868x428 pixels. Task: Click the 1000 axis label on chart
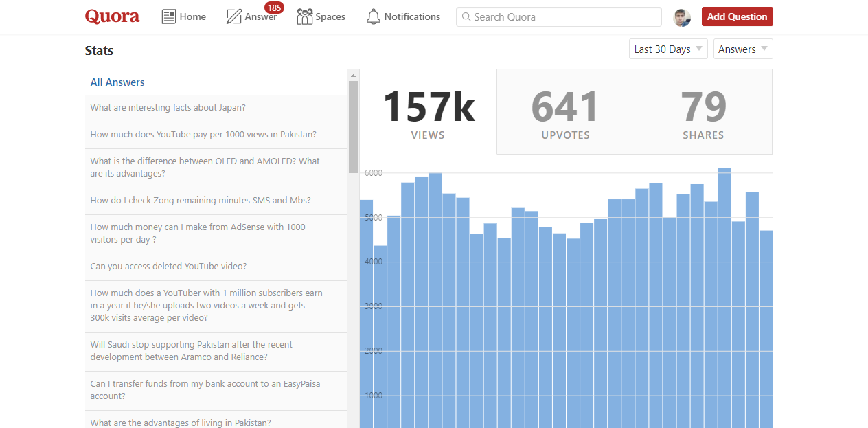click(x=374, y=396)
